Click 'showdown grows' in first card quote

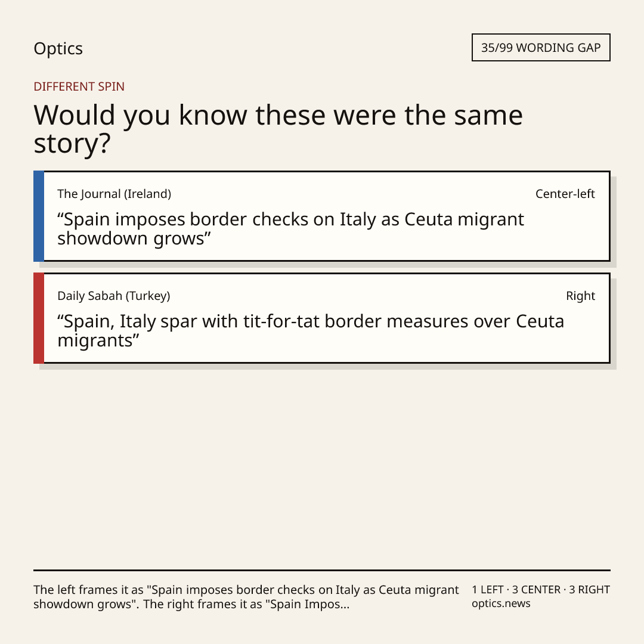pos(131,239)
